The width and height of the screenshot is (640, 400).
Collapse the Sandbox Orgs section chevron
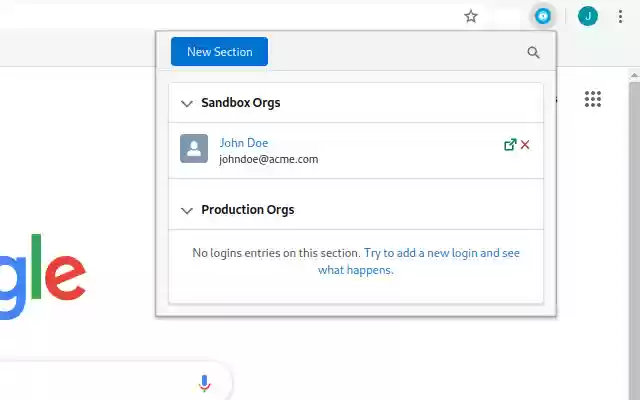187,103
